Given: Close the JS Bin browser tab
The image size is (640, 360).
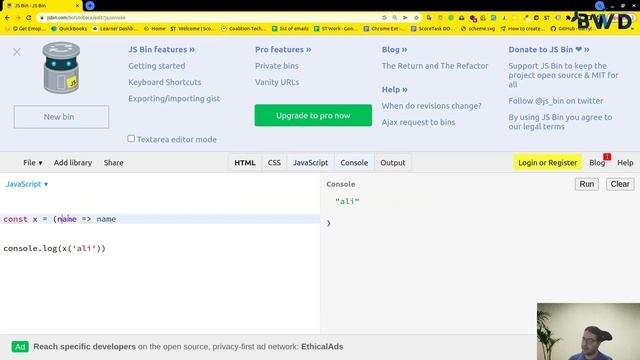Looking at the screenshot, I should click(x=77, y=6).
